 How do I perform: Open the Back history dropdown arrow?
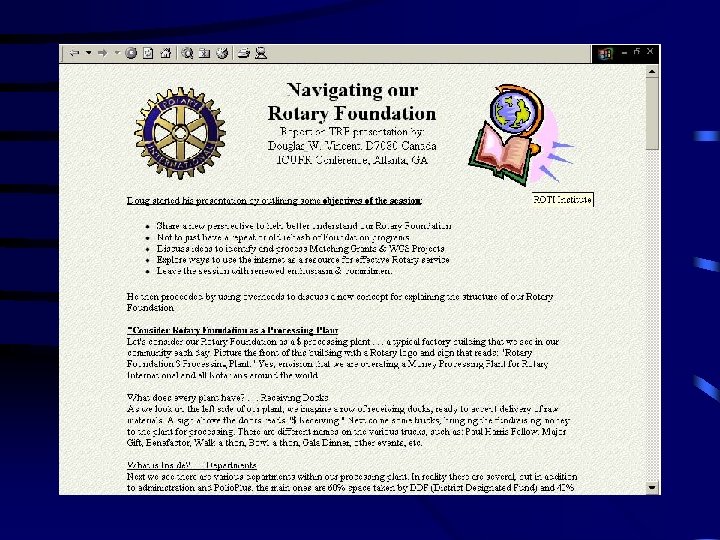pos(89,53)
